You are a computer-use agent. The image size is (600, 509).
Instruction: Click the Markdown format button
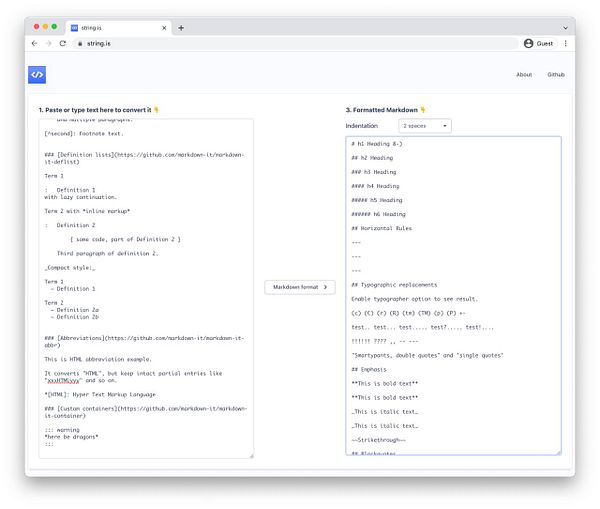click(x=300, y=287)
